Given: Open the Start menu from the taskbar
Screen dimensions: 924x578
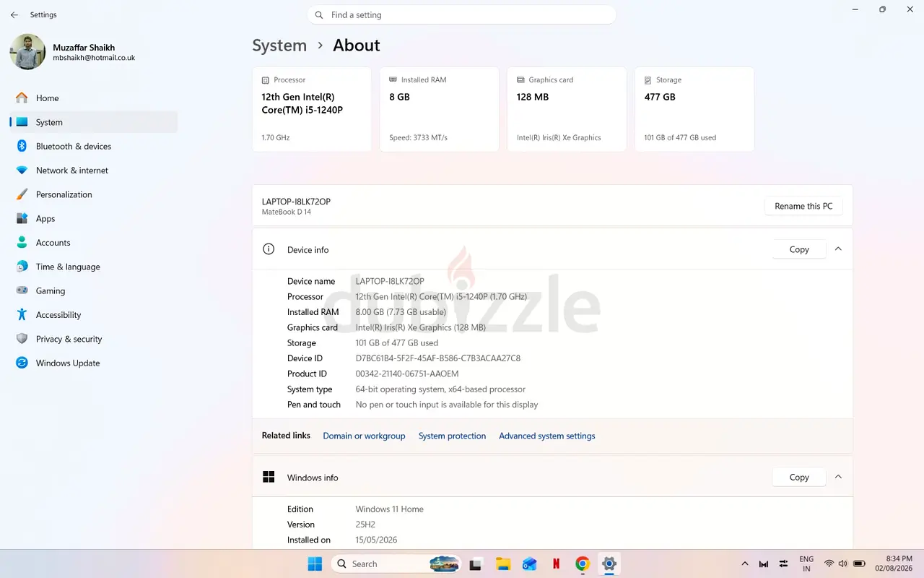Looking at the screenshot, I should click(x=315, y=564).
